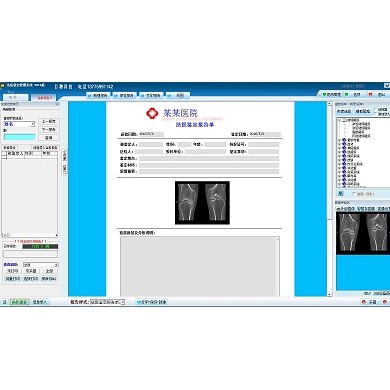The image size is (390, 390).
Task: Click the empty input box under the green counter
Action: pos(30,254)
